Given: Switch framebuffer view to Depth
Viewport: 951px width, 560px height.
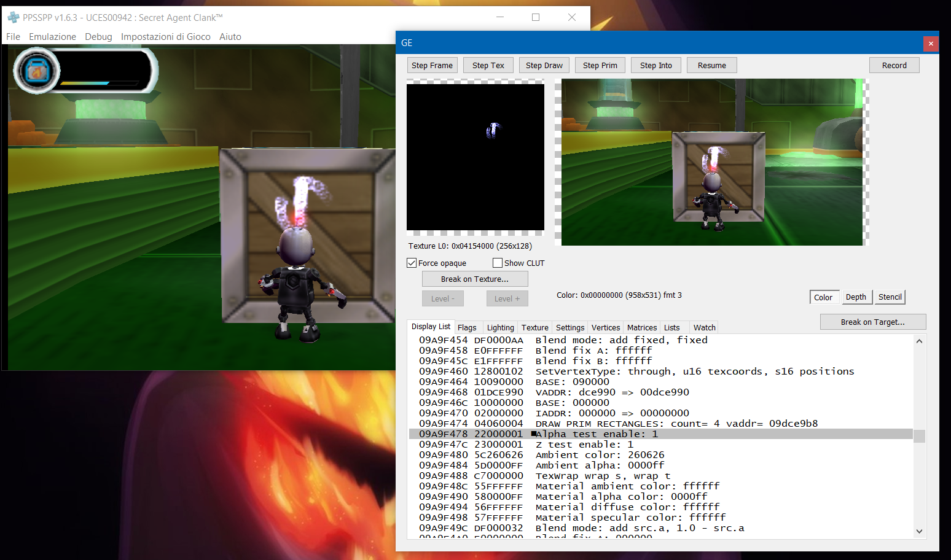Looking at the screenshot, I should pyautogui.click(x=856, y=297).
